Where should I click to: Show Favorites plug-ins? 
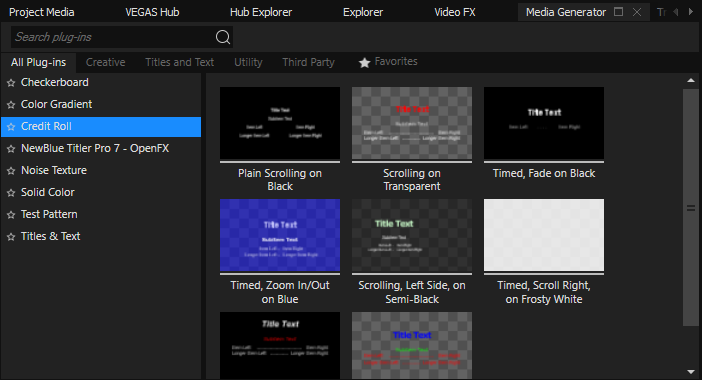point(388,62)
